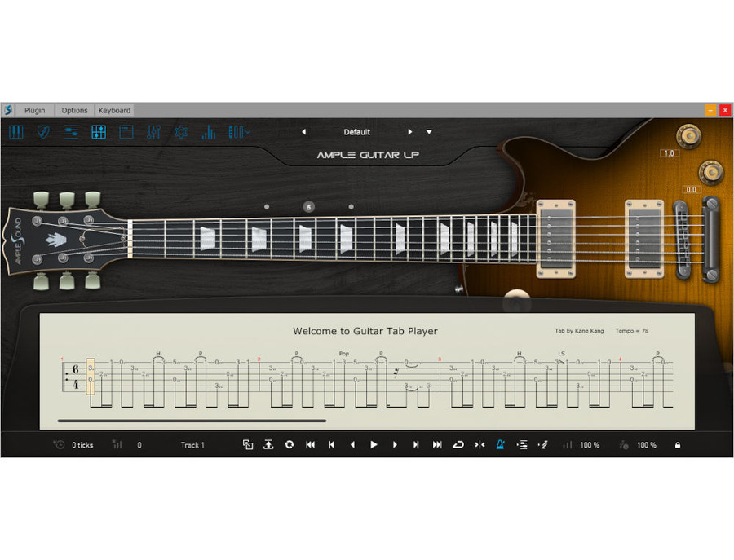The image size is (734, 560).
Task: Click the highlighted first beat cursor in tab
Action: tap(91, 377)
